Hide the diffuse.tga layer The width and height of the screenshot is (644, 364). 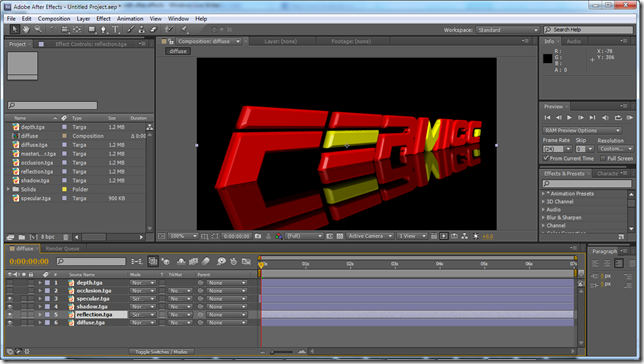point(10,323)
